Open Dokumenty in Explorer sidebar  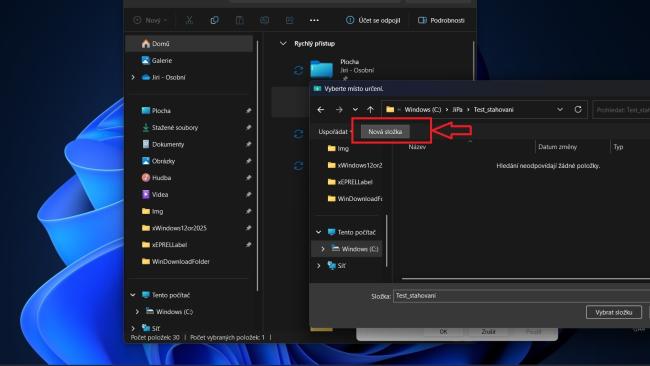tap(163, 144)
